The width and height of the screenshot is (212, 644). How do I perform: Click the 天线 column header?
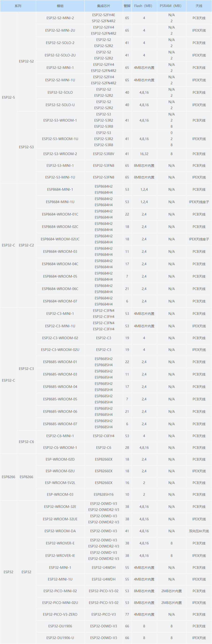point(199,6)
